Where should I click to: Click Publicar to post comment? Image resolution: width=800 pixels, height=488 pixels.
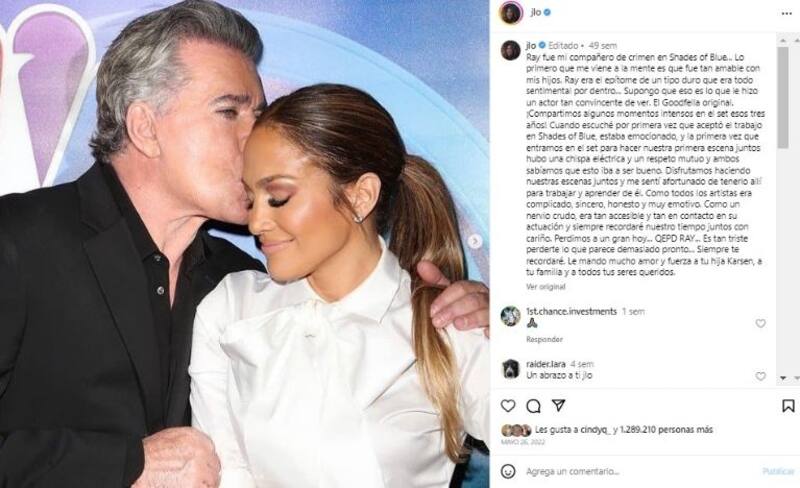click(x=778, y=471)
